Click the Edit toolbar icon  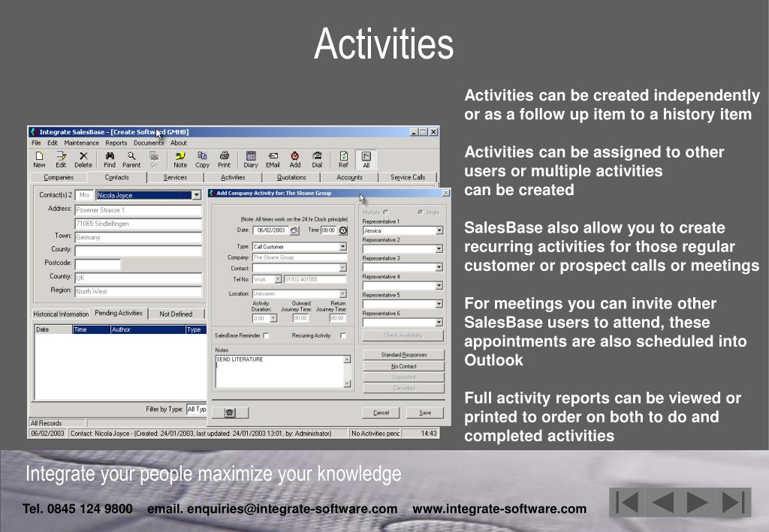(61, 159)
